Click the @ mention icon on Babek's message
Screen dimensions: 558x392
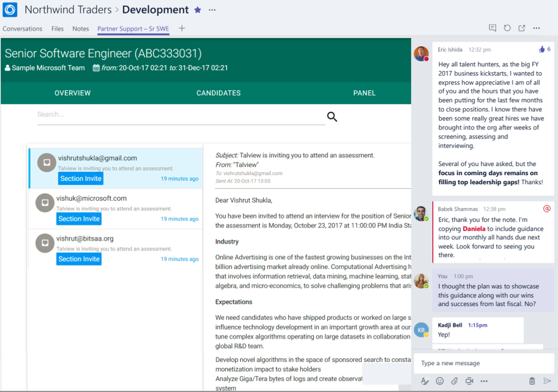click(547, 209)
